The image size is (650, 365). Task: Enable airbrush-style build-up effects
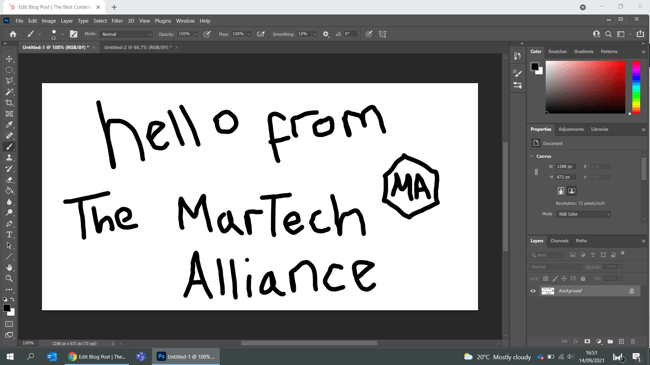(261, 34)
